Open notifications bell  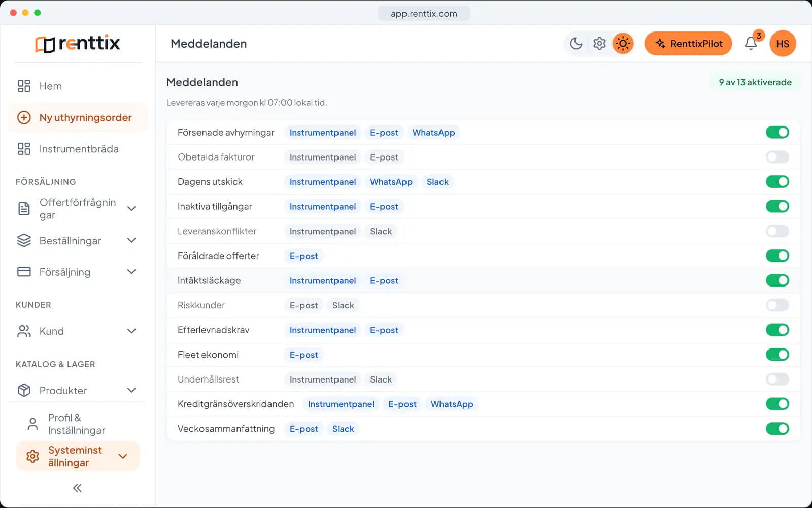click(x=751, y=44)
